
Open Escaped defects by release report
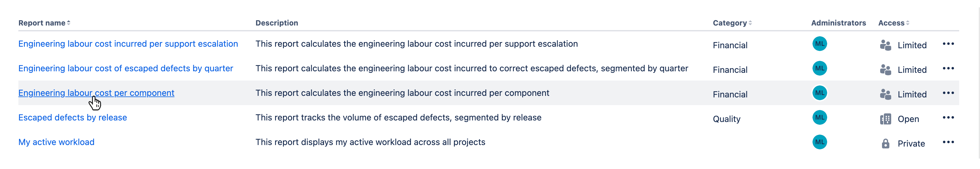73,117
